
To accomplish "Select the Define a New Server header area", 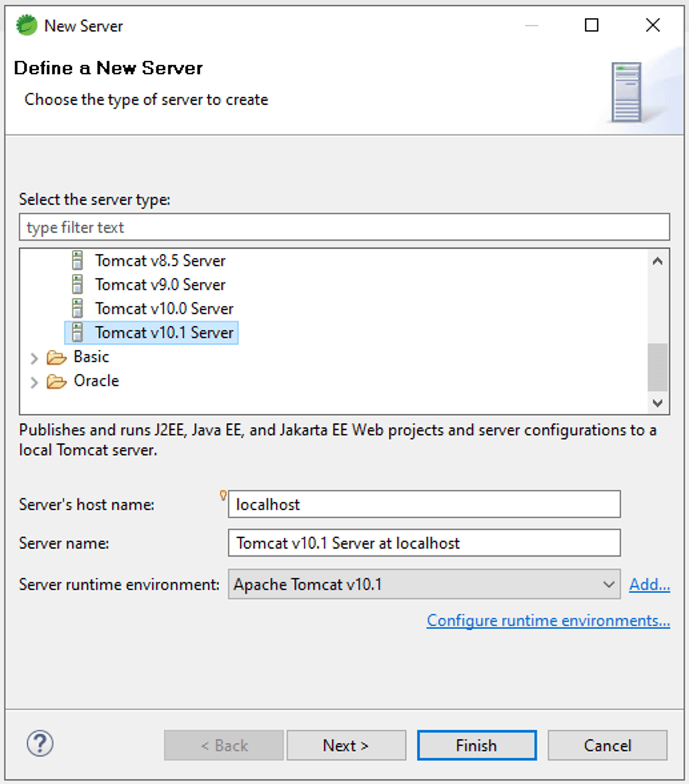I will 107,67.
